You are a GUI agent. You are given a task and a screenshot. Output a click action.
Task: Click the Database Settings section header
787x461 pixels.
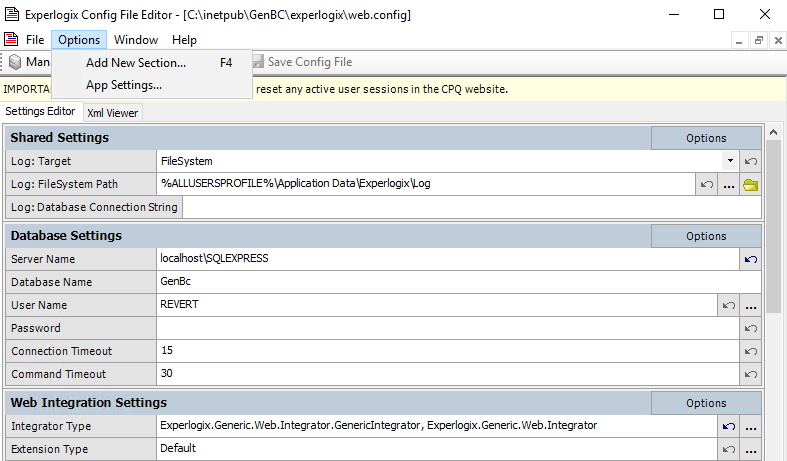click(x=328, y=236)
